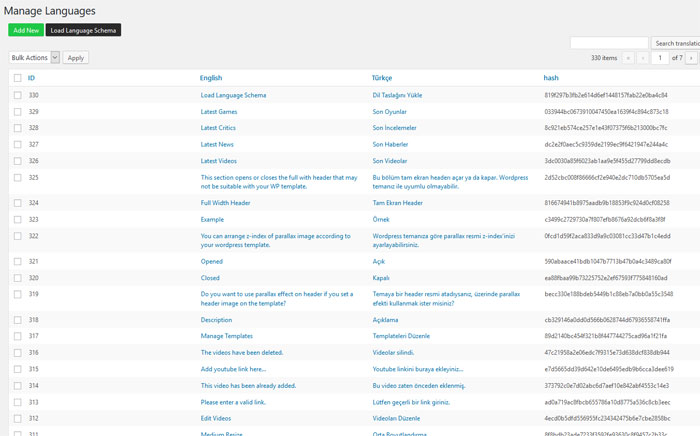Viewport: 700px width, 436px height.
Task: Check the checkbox for row 316
Action: [x=17, y=353]
